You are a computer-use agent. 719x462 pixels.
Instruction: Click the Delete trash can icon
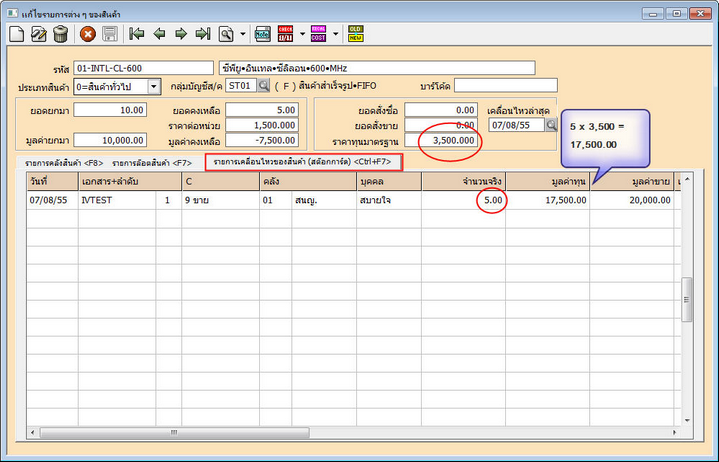point(60,34)
